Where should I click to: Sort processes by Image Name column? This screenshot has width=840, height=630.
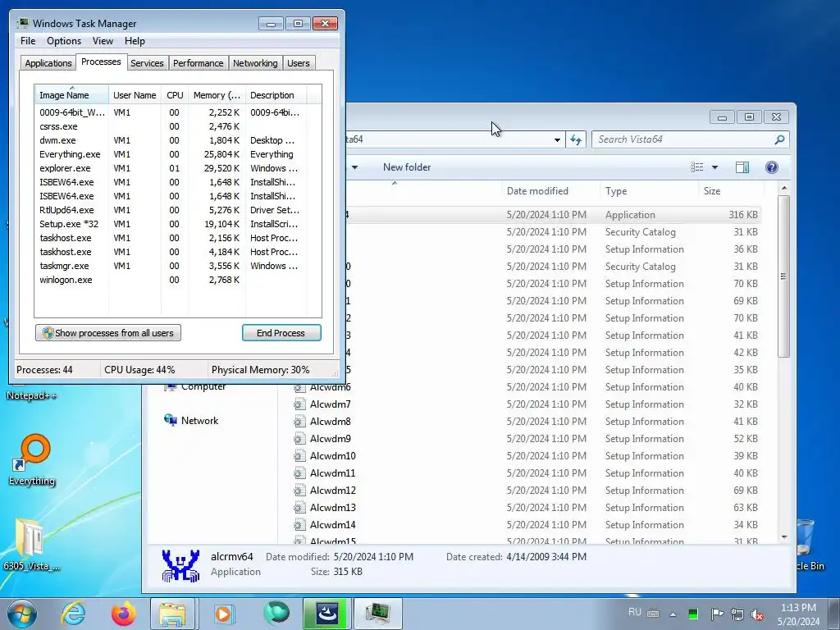point(72,95)
